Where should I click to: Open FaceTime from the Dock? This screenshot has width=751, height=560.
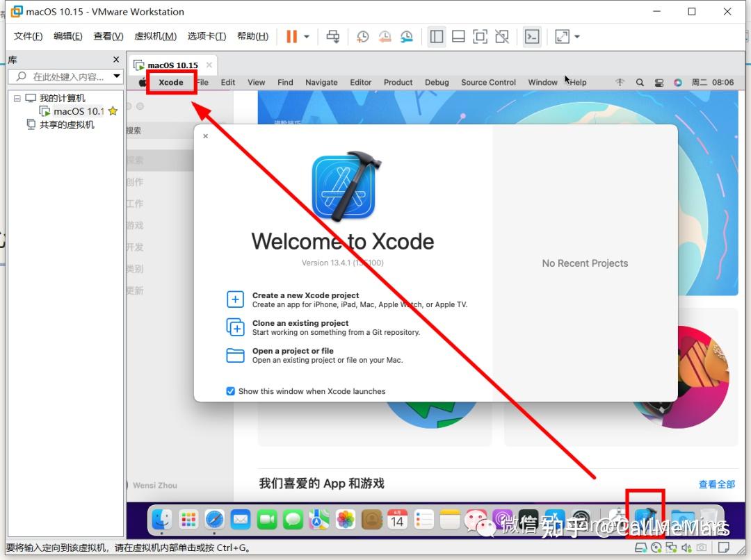267,520
